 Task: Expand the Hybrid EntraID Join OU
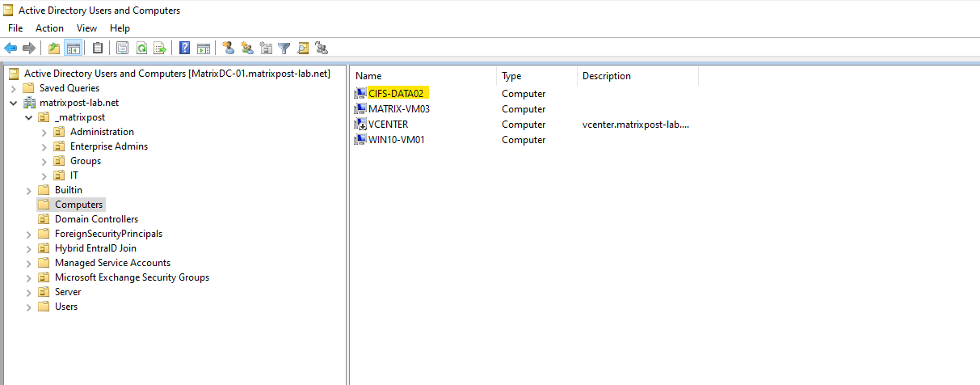pos(29,248)
